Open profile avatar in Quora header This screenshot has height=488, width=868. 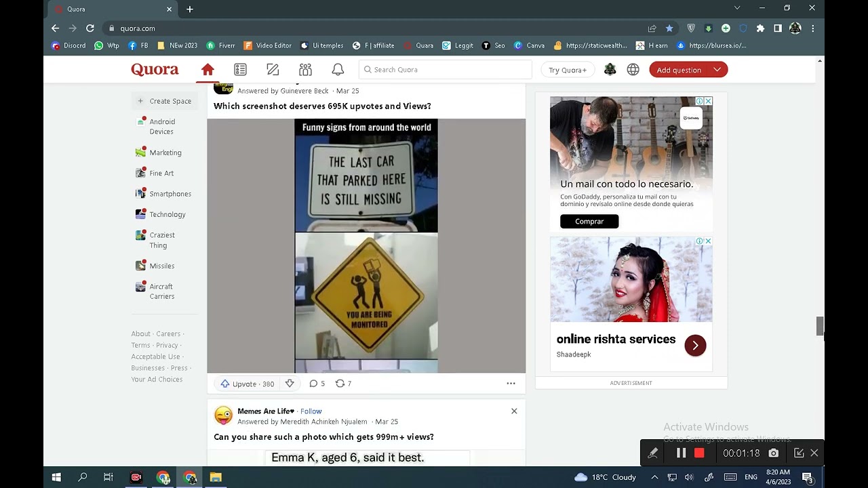point(610,70)
